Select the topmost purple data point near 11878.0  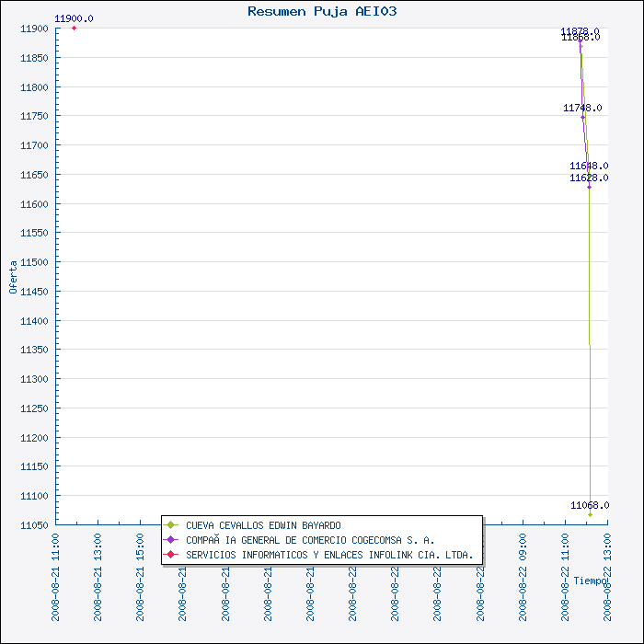click(x=580, y=40)
